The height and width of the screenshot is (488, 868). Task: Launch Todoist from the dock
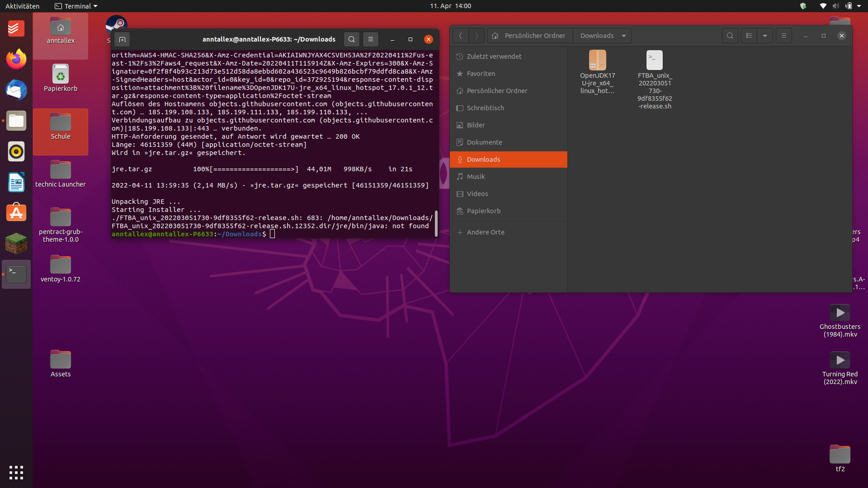coord(16,29)
